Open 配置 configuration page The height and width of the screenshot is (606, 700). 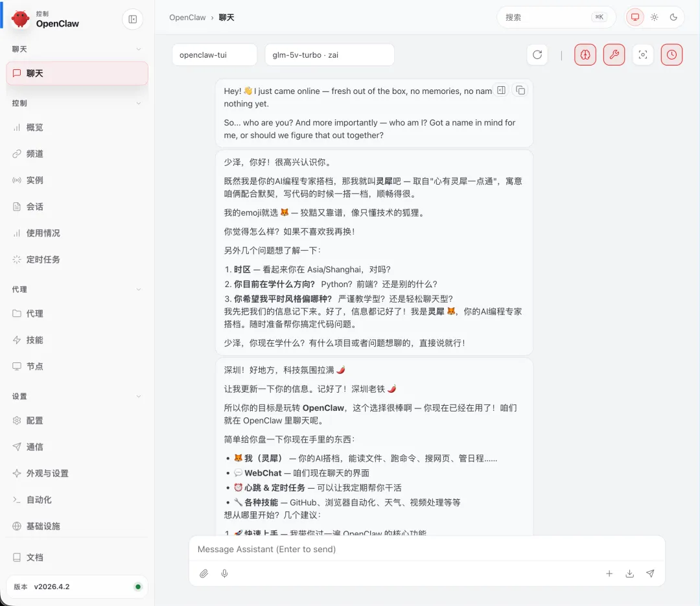click(77, 420)
